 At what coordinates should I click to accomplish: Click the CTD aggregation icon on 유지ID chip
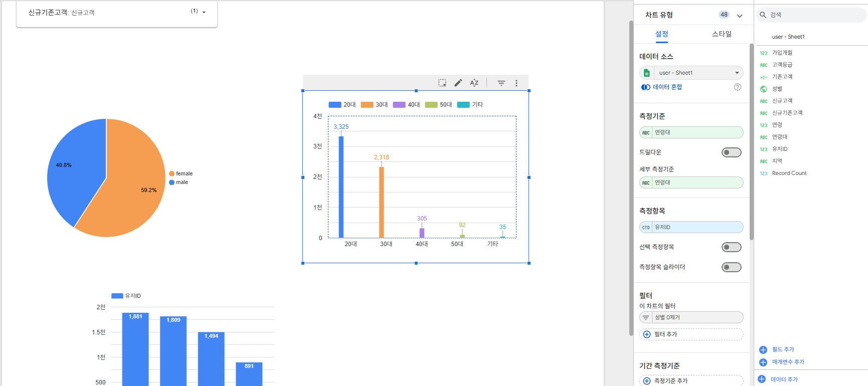pyautogui.click(x=646, y=228)
